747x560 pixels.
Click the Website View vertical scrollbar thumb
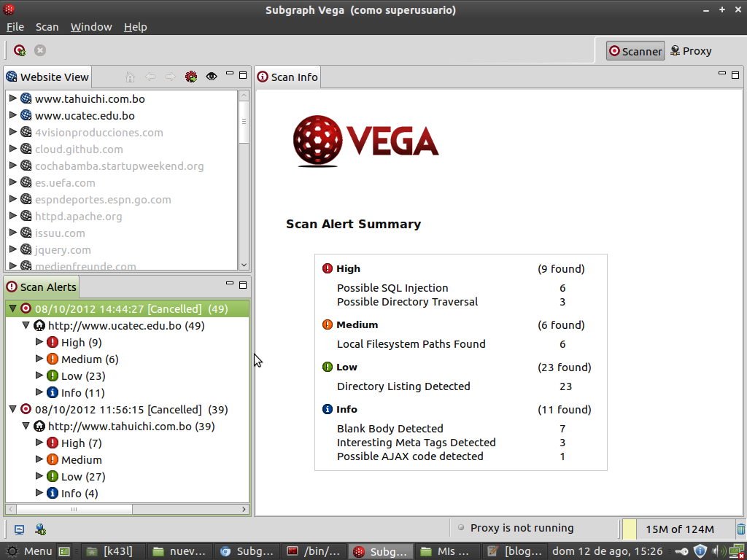(x=244, y=122)
